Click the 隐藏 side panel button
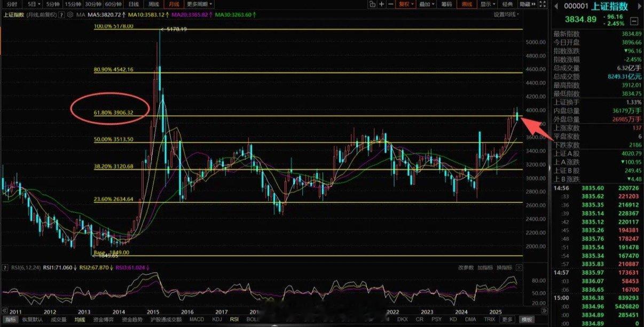 click(x=527, y=4)
